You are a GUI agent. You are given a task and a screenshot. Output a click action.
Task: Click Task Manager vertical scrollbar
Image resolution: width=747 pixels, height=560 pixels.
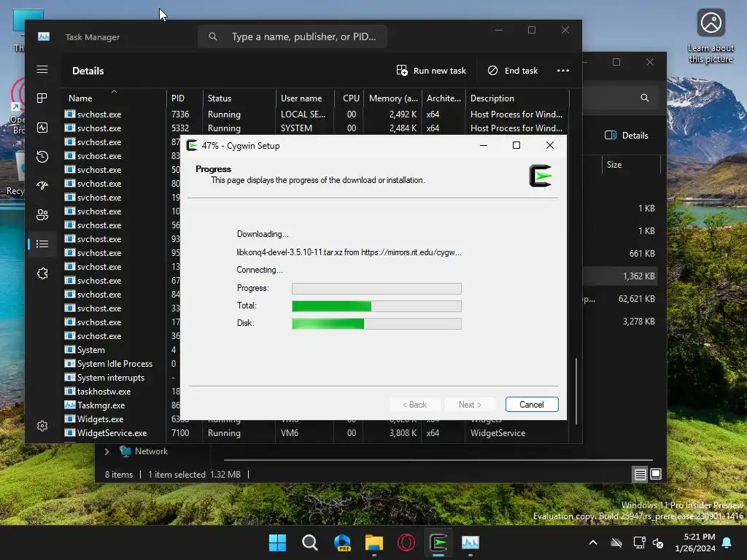tap(576, 391)
